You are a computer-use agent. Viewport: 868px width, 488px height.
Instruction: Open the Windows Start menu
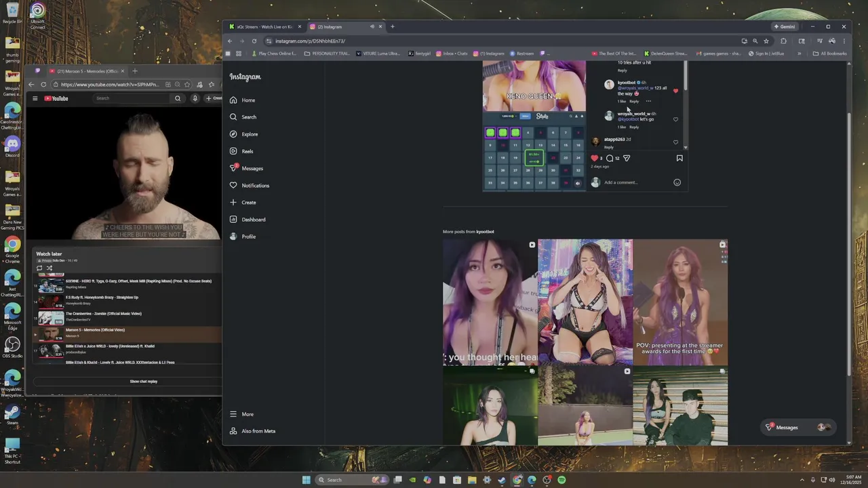coord(306,480)
